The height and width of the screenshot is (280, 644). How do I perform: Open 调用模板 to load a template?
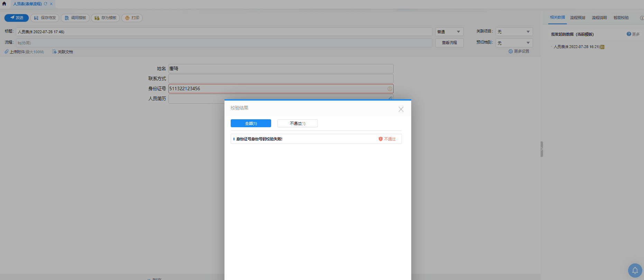75,18
